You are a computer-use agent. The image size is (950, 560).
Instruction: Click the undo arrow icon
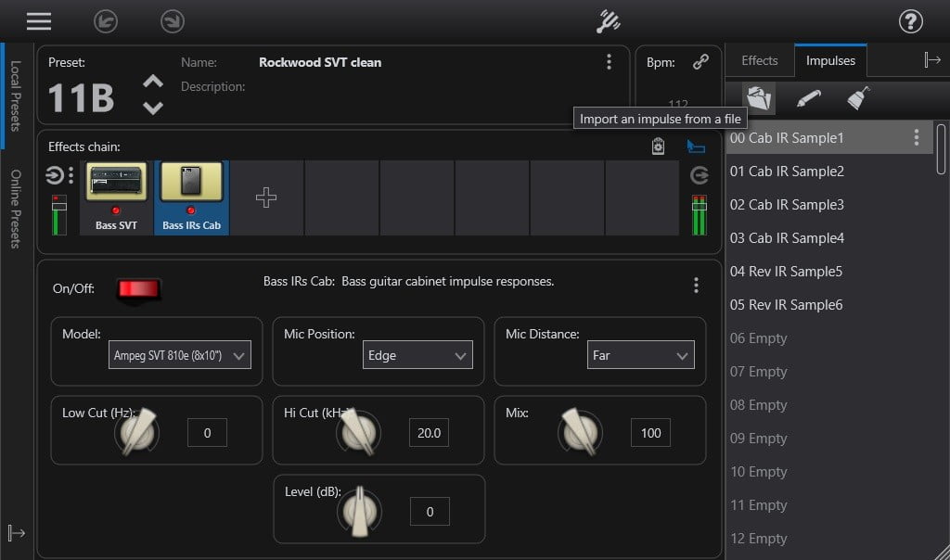click(x=105, y=21)
